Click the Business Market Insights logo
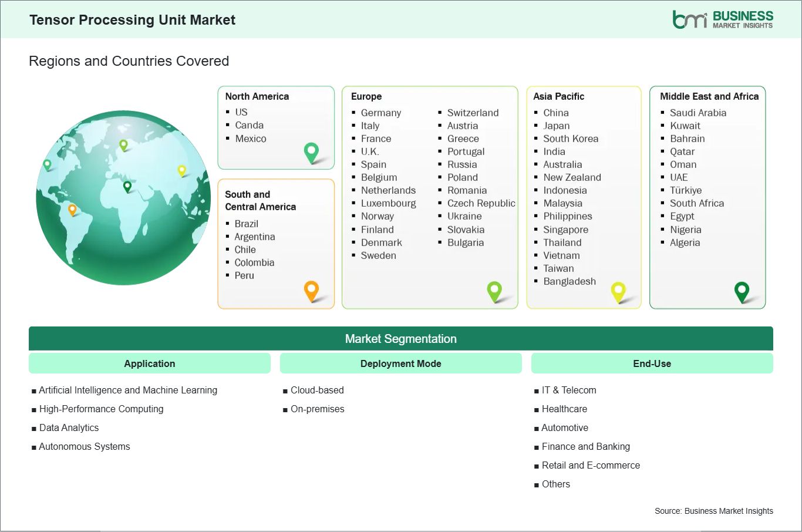Screen dimensions: 802x532 tap(723, 19)
